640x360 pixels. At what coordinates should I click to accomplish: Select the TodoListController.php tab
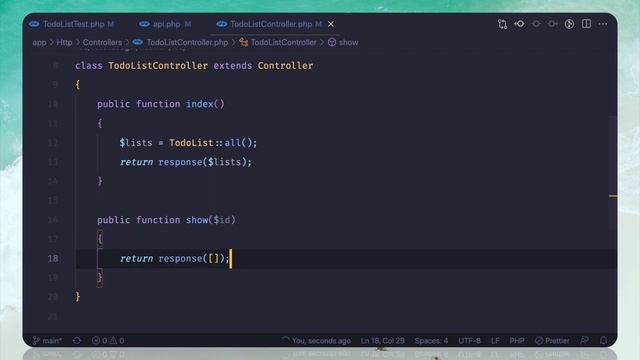pyautogui.click(x=270, y=24)
